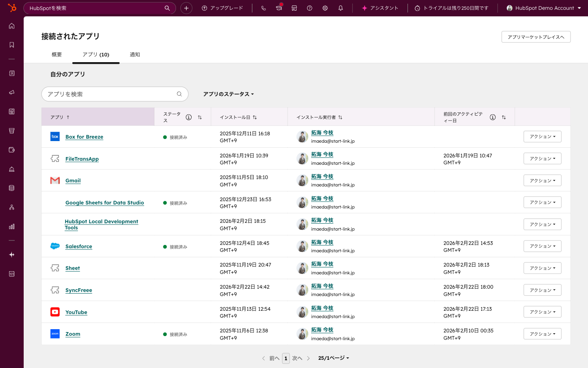Switch to the 概要 tab
588x368 pixels.
57,55
